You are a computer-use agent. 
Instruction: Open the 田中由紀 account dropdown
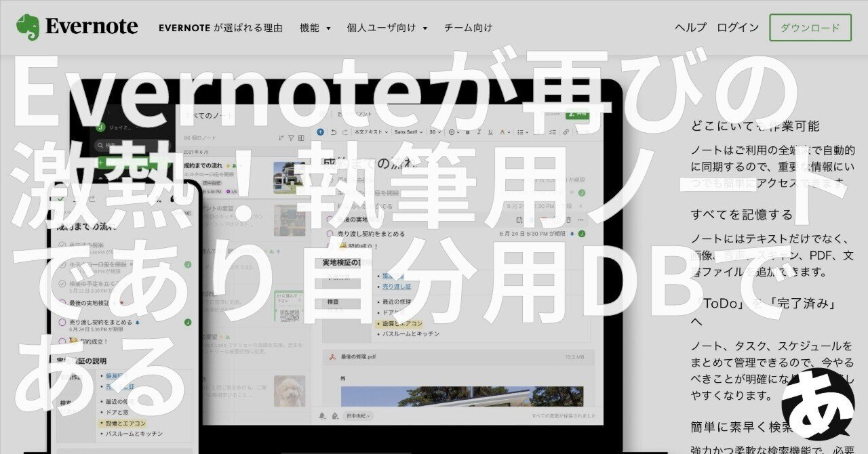pyautogui.click(x=356, y=415)
